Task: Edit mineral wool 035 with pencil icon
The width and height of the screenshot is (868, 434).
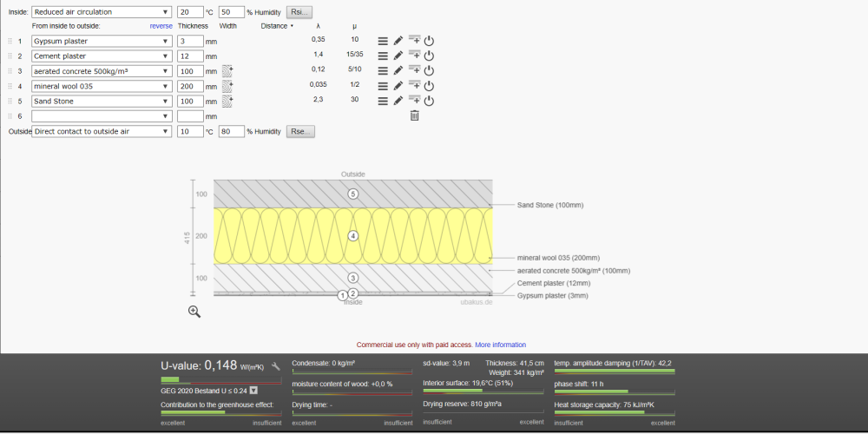Action: tap(398, 86)
